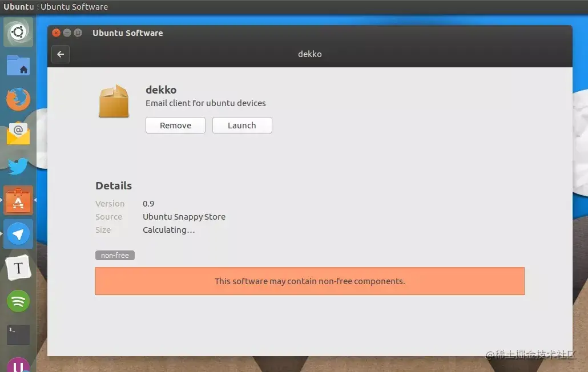
Task: Launch Firefox from the dock
Action: coord(18,99)
